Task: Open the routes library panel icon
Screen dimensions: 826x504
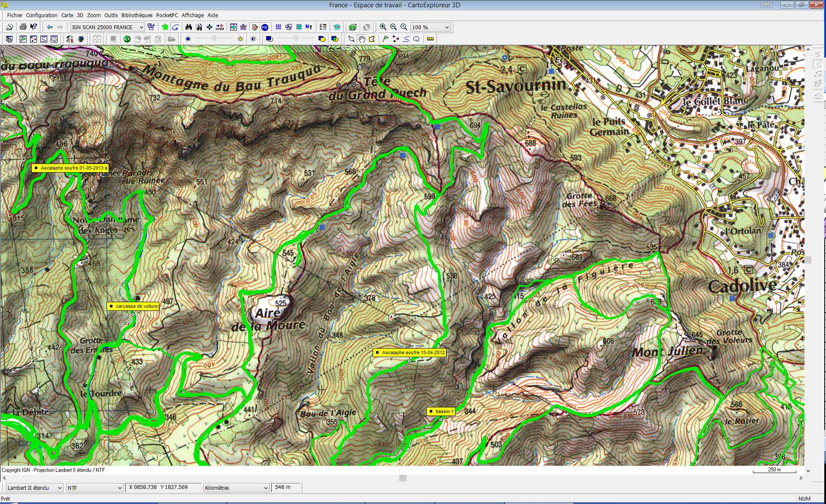Action: tap(33, 39)
